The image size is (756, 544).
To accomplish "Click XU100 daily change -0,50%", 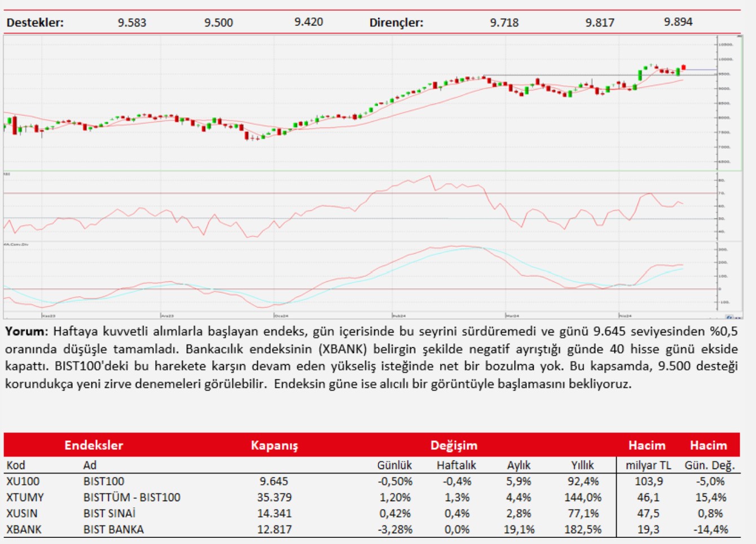I will (x=395, y=481).
